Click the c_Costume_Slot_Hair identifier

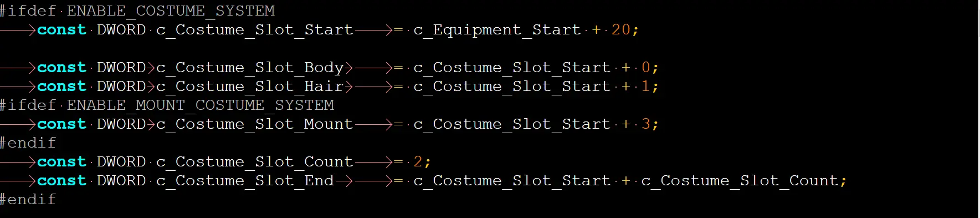[x=250, y=87]
